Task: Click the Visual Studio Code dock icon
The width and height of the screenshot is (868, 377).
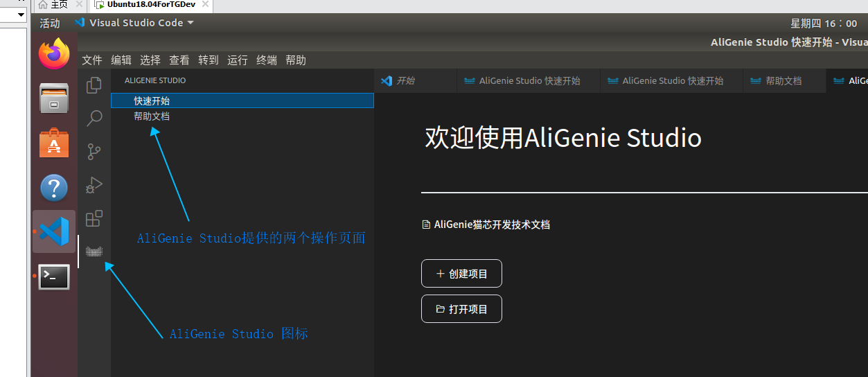Action: coord(54,231)
